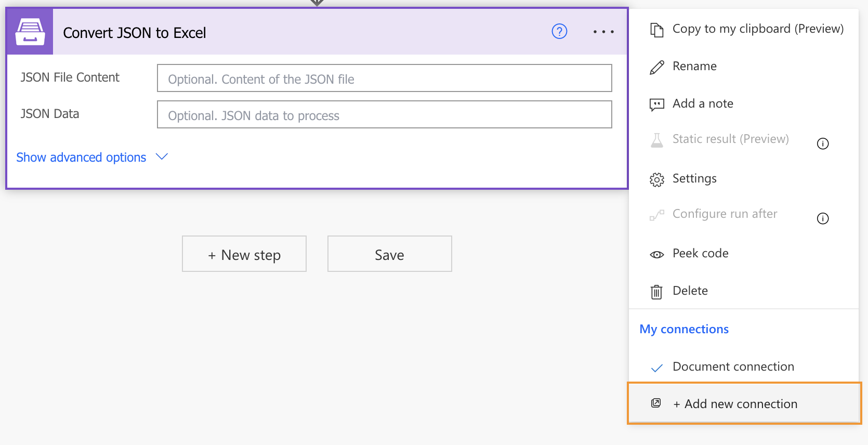Click the Peek code eye icon

point(656,254)
